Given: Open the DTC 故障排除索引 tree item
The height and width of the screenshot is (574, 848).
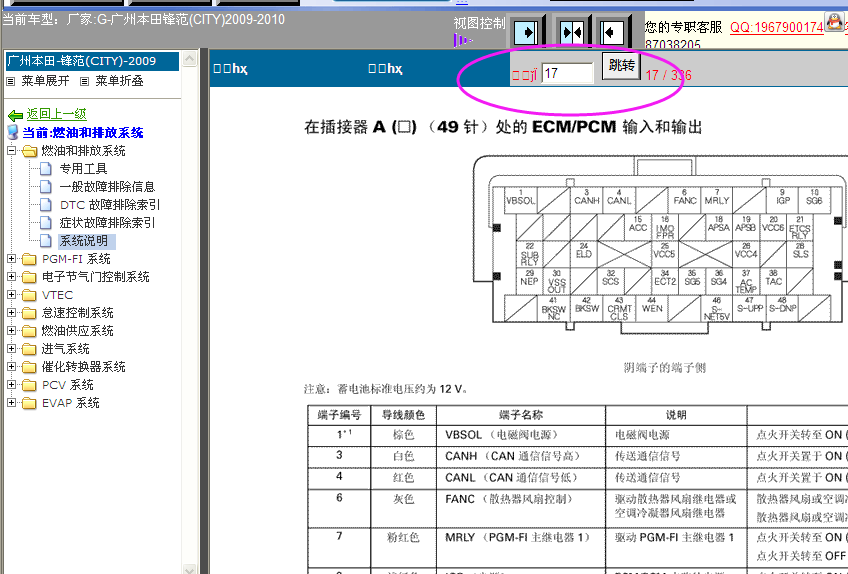Looking at the screenshot, I should pos(110,204).
